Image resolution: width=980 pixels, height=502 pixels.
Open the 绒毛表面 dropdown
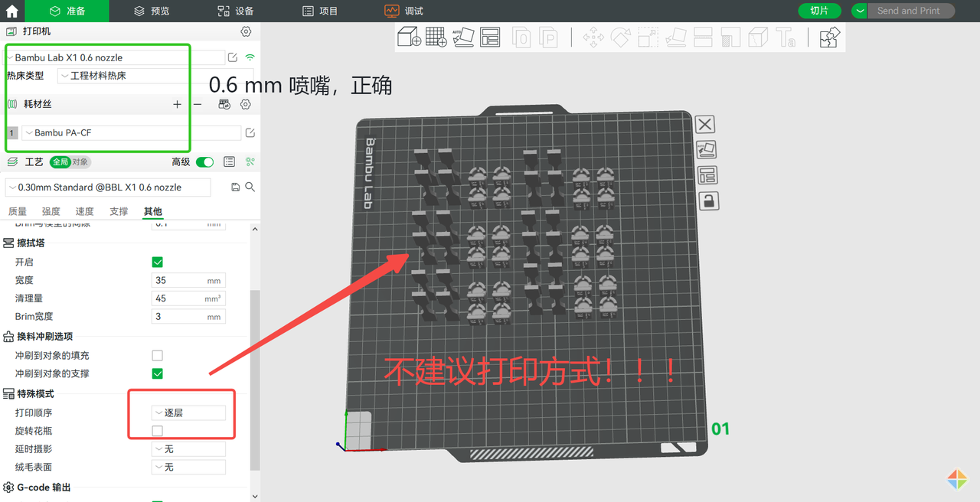[x=188, y=467]
